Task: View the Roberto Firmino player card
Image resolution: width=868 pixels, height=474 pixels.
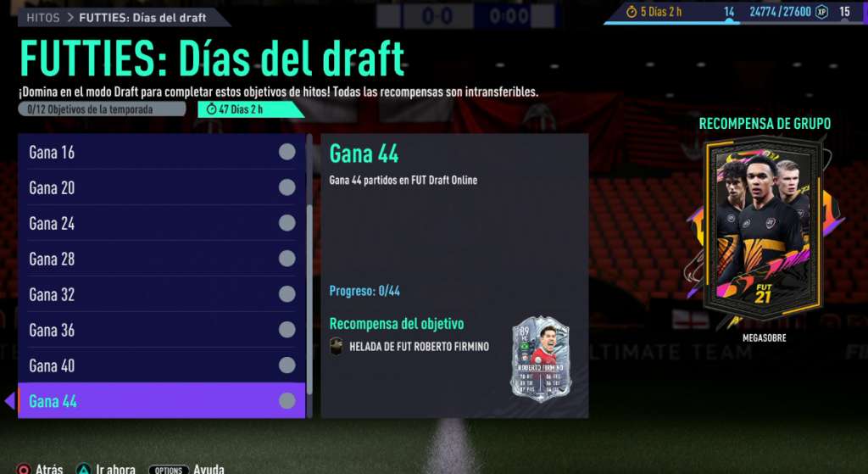Action: (x=540, y=360)
